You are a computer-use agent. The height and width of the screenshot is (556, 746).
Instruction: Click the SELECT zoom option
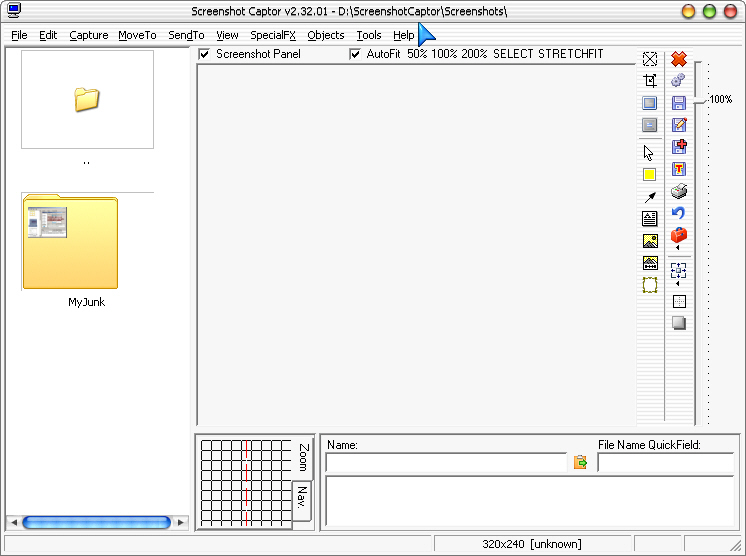tap(513, 54)
